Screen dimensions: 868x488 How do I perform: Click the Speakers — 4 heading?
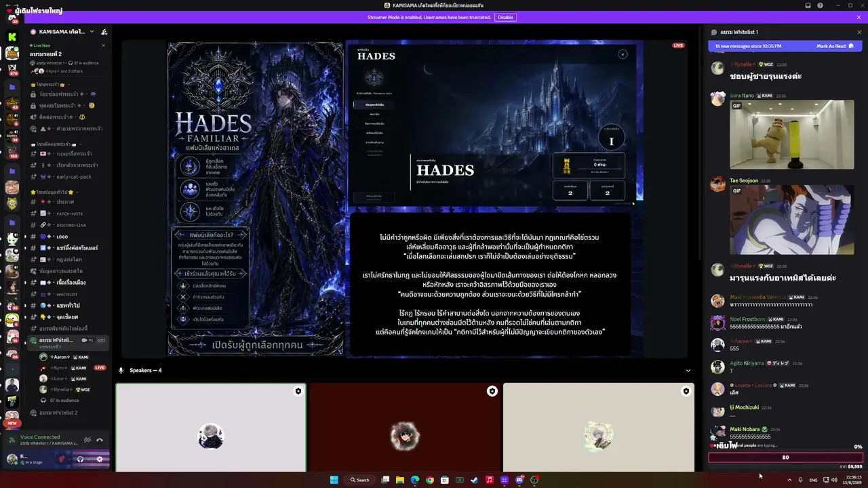pyautogui.click(x=146, y=371)
